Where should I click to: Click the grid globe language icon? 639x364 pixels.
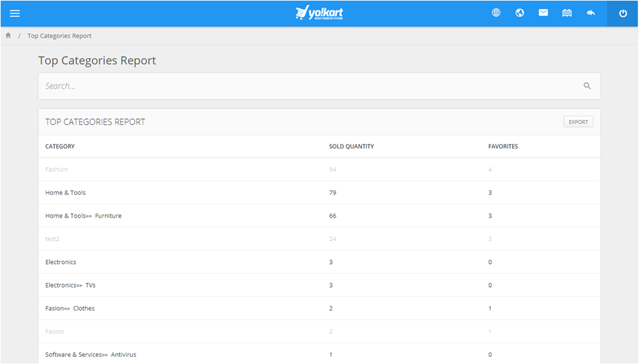pos(496,13)
